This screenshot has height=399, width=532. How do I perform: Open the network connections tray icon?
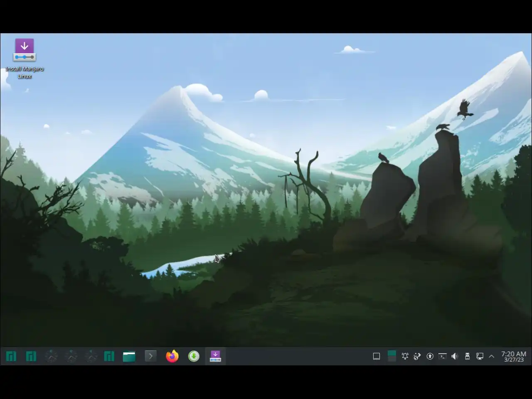pos(480,356)
